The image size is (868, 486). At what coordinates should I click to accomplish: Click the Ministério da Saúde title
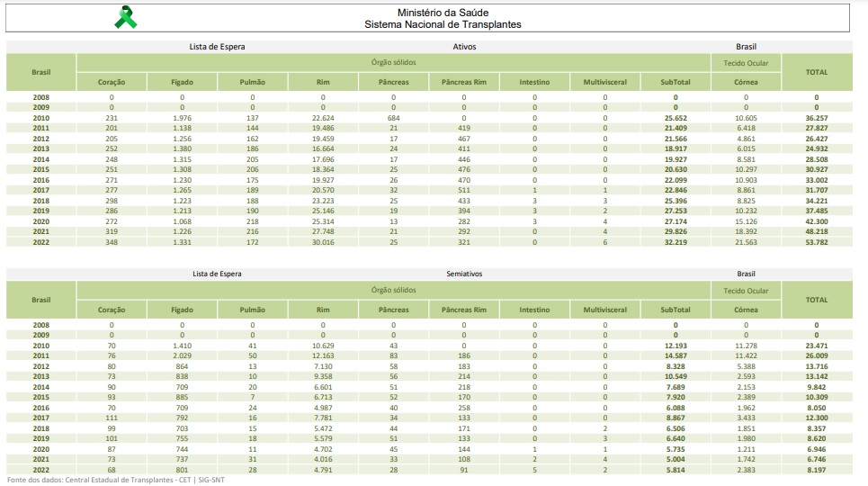pyautogui.click(x=443, y=13)
